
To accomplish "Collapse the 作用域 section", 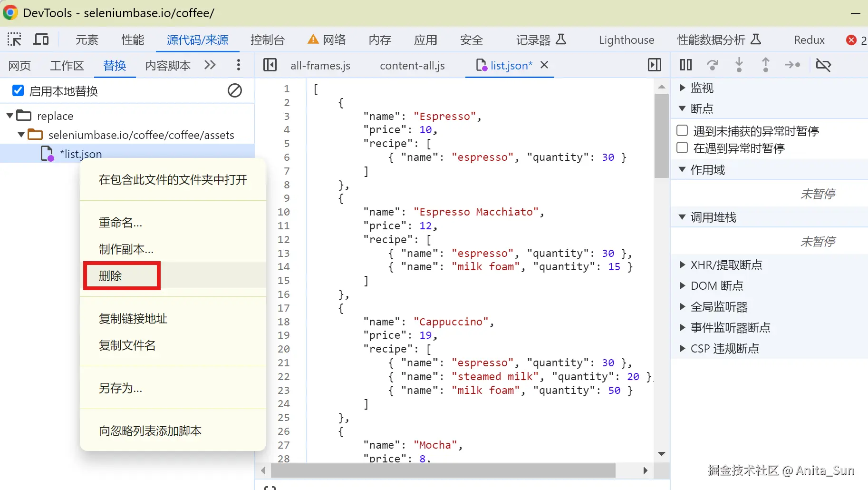I will [x=682, y=169].
